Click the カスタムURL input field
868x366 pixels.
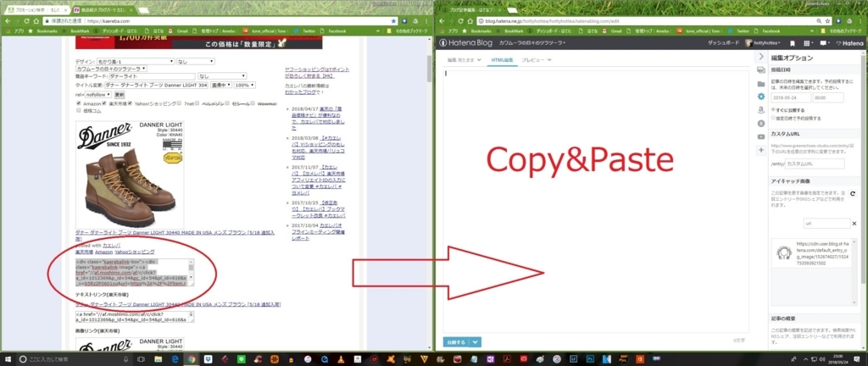pos(815,164)
